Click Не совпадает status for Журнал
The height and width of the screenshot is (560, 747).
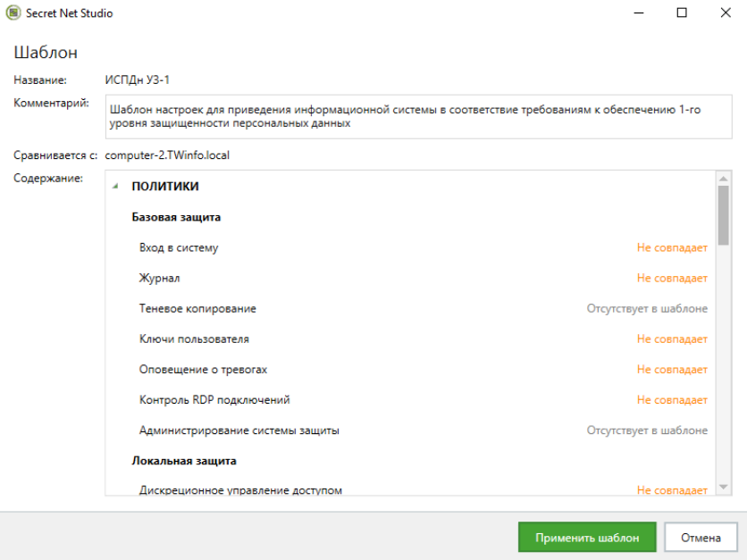coord(672,278)
